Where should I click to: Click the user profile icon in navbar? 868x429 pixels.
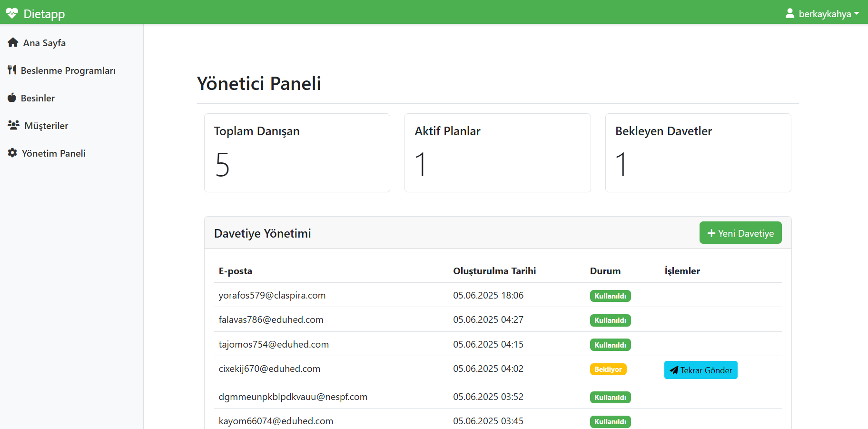789,13
